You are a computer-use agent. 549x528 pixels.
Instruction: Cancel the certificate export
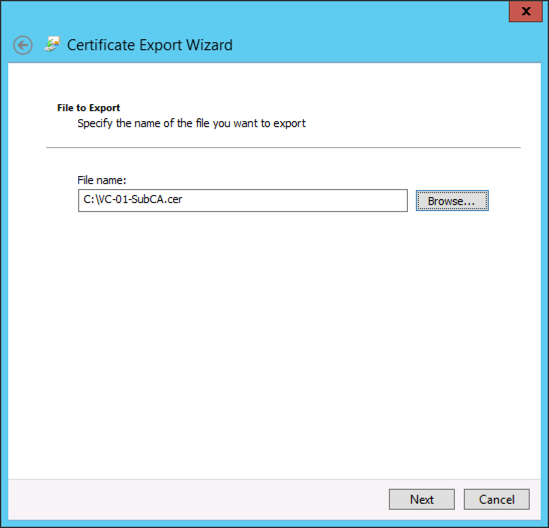click(x=496, y=499)
